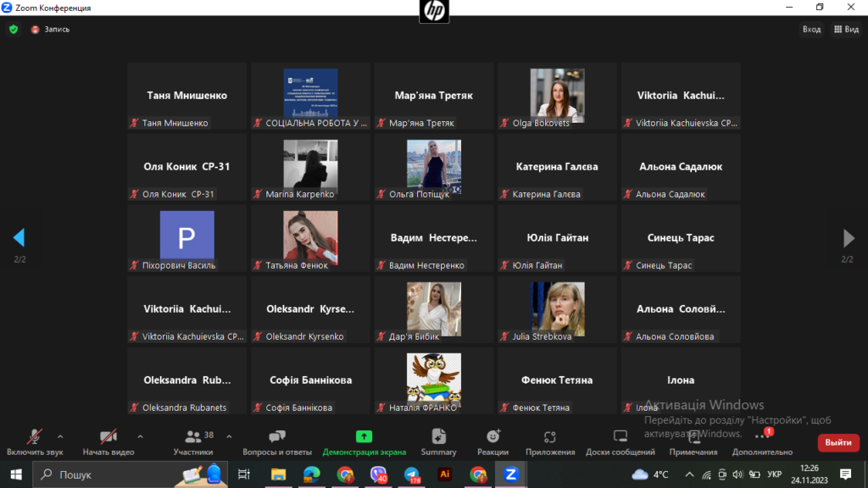Expand audio options arrow next to microphone

coord(60,436)
